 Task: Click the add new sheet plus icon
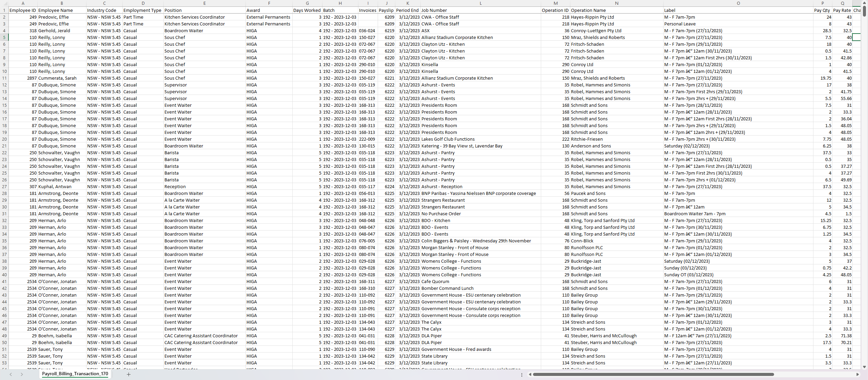(129, 374)
